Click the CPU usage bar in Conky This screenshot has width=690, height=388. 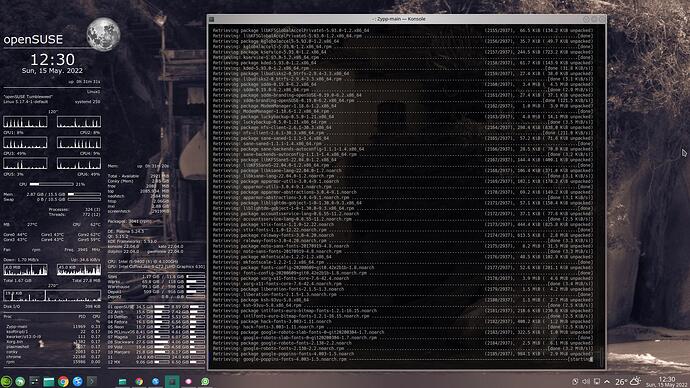pyautogui.click(x=51, y=184)
